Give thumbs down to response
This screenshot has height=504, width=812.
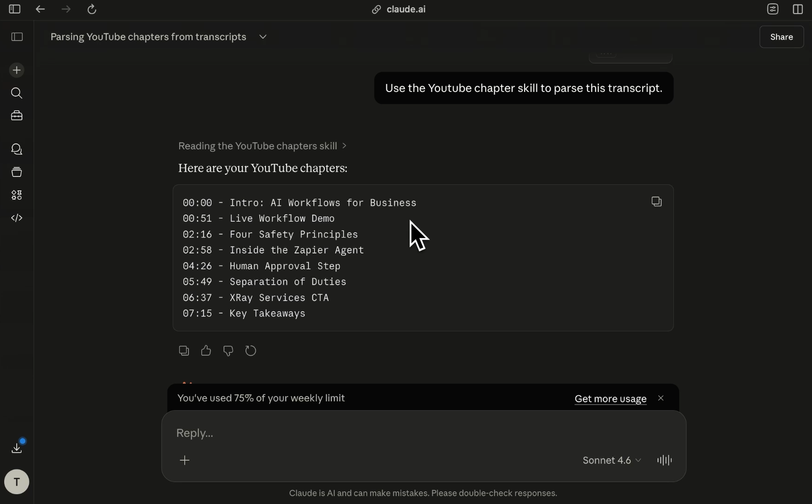click(228, 351)
